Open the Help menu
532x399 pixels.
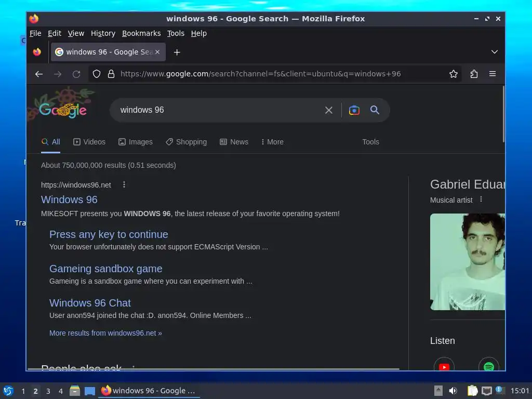click(198, 33)
